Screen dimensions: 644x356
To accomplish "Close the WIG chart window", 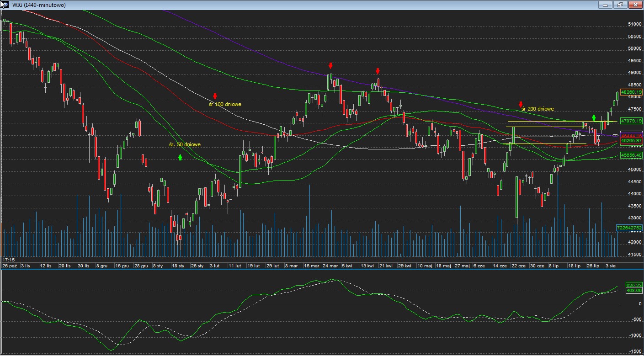I will click(x=634, y=5).
